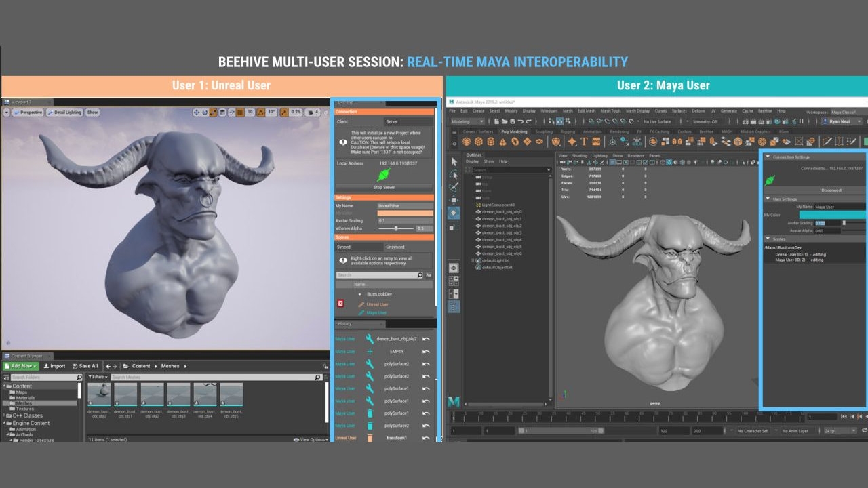Screen dimensions: 868x488
Task: Switch to the Server tab in Connection section
Action: pyautogui.click(x=408, y=121)
